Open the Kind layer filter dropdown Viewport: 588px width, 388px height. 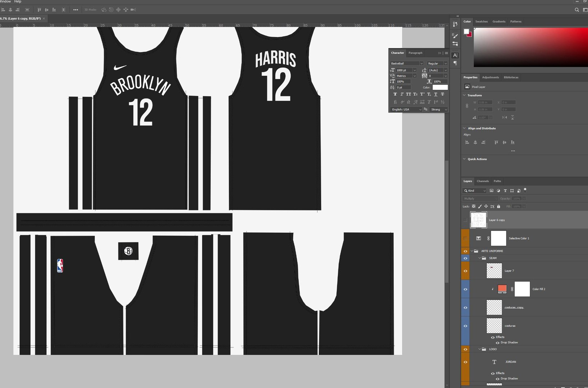pyautogui.click(x=475, y=191)
